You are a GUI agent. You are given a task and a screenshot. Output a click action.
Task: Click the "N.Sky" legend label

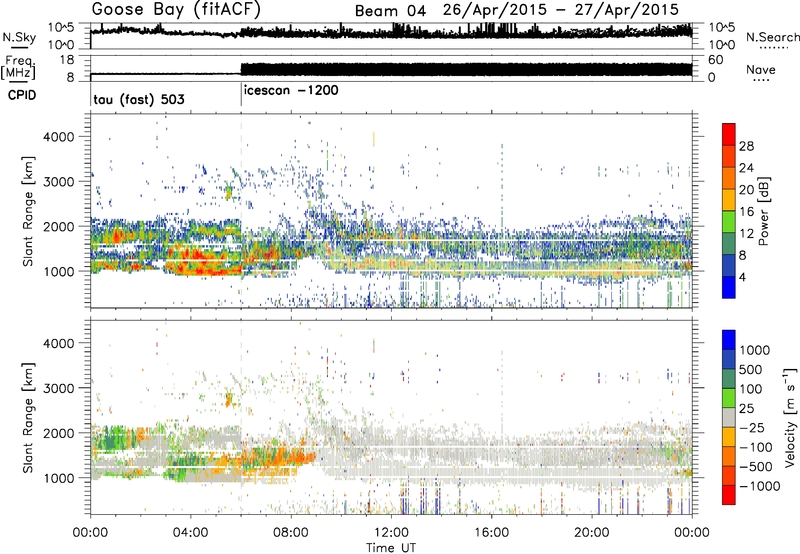(19, 37)
